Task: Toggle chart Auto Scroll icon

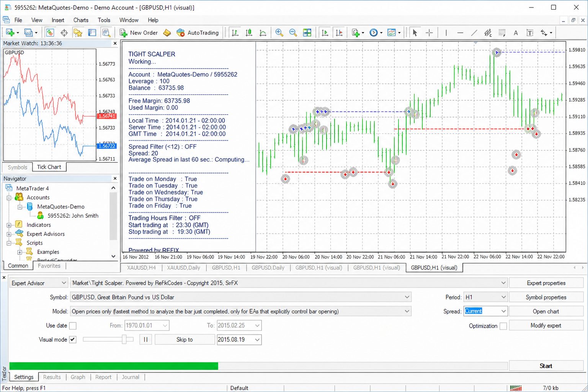Action: point(325,33)
